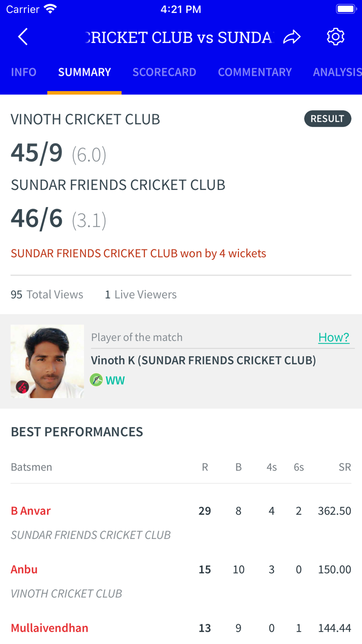The height and width of the screenshot is (644, 362).
Task: View the COMMENTARY tab
Action: 255,72
